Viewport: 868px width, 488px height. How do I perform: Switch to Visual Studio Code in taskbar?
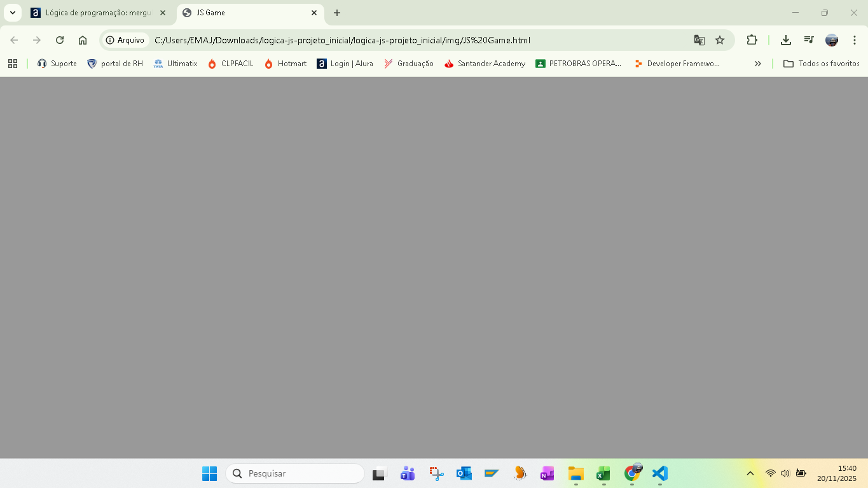659,473
